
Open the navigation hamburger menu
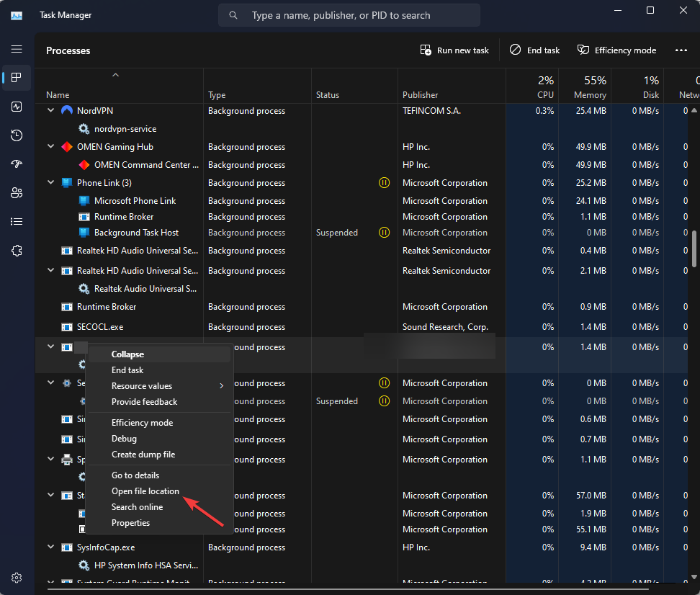[17, 49]
